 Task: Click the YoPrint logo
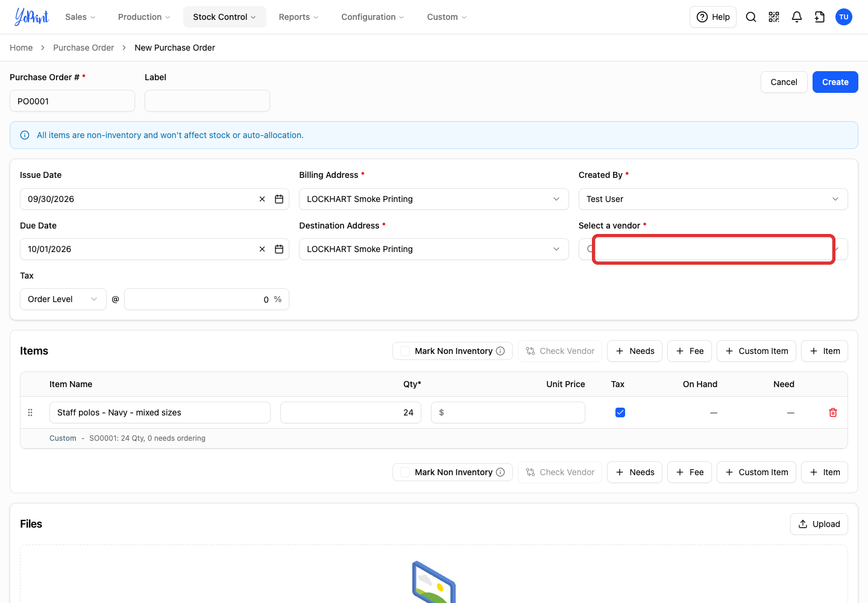click(x=32, y=17)
